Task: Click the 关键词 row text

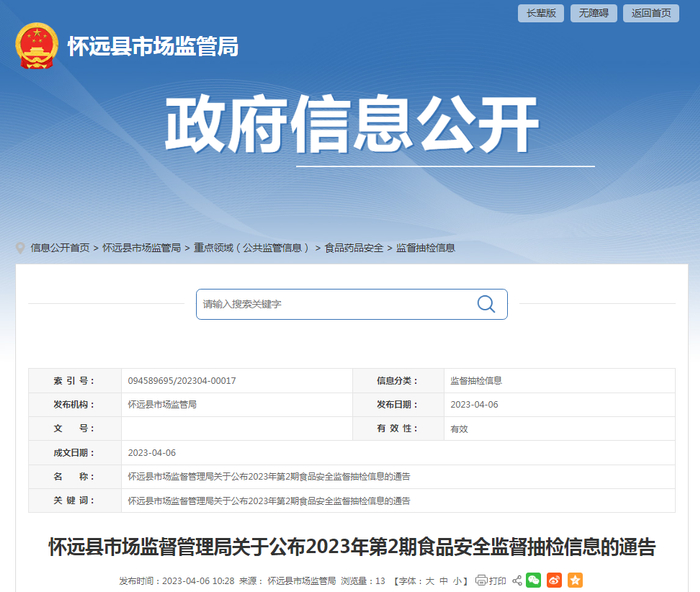Action: click(x=269, y=501)
